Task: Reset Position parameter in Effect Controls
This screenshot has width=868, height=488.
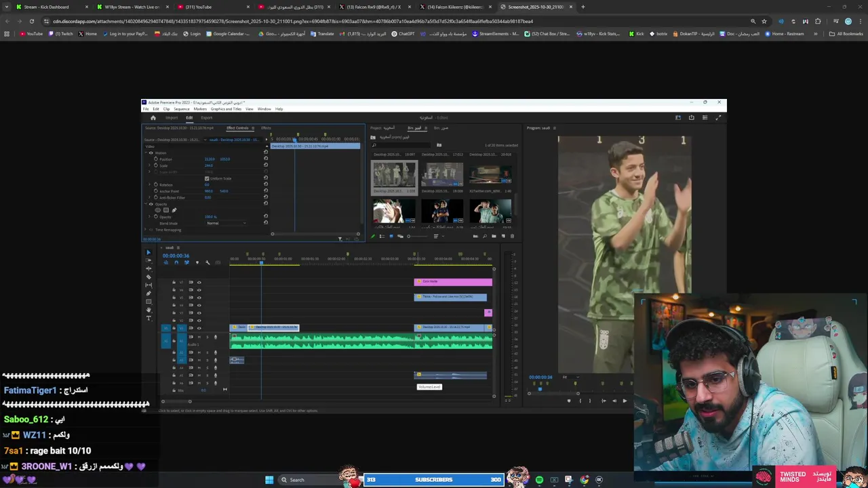Action: (x=266, y=159)
